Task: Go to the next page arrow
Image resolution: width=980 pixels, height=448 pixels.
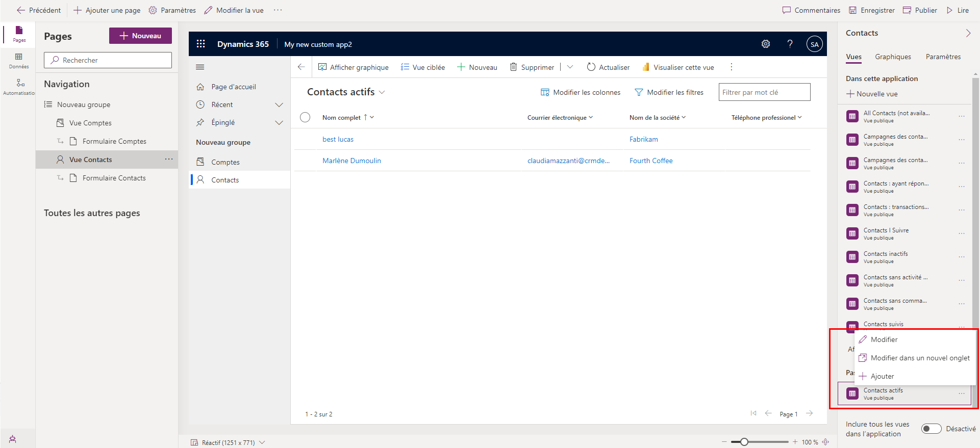Action: point(810,413)
